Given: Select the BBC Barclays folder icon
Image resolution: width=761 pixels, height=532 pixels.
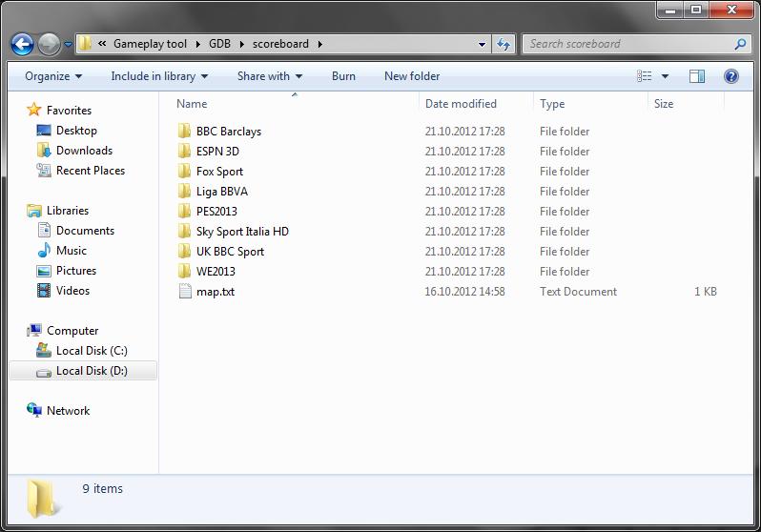Looking at the screenshot, I should click(x=184, y=131).
